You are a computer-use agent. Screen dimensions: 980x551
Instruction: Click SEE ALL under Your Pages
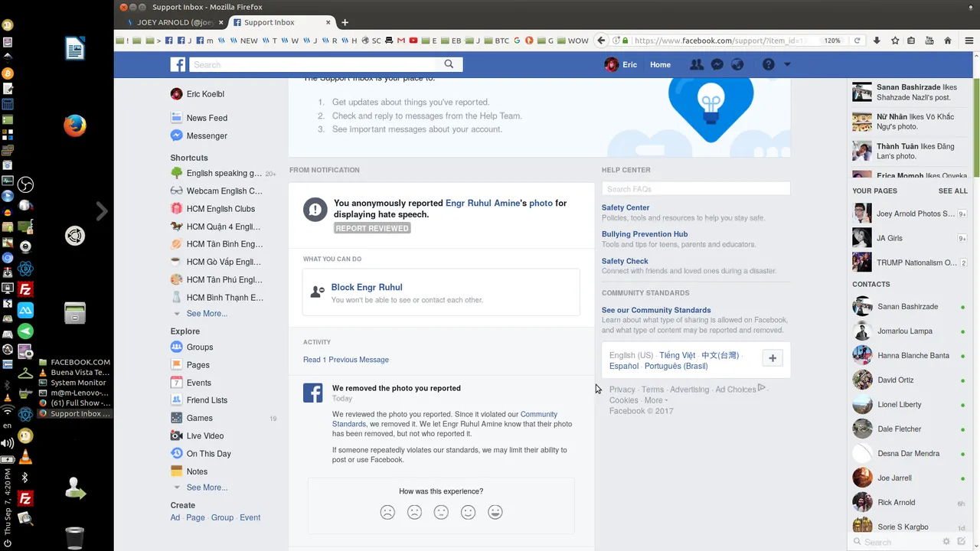(953, 191)
